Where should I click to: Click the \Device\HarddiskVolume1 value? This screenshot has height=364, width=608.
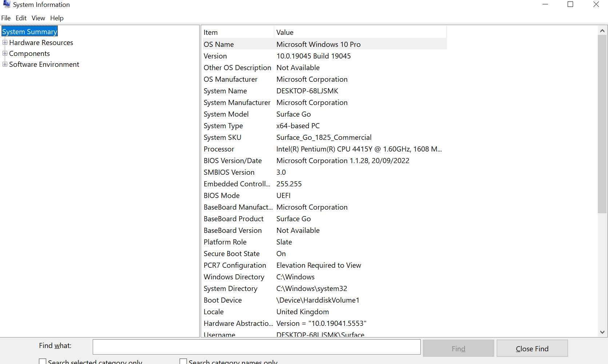[318, 300]
